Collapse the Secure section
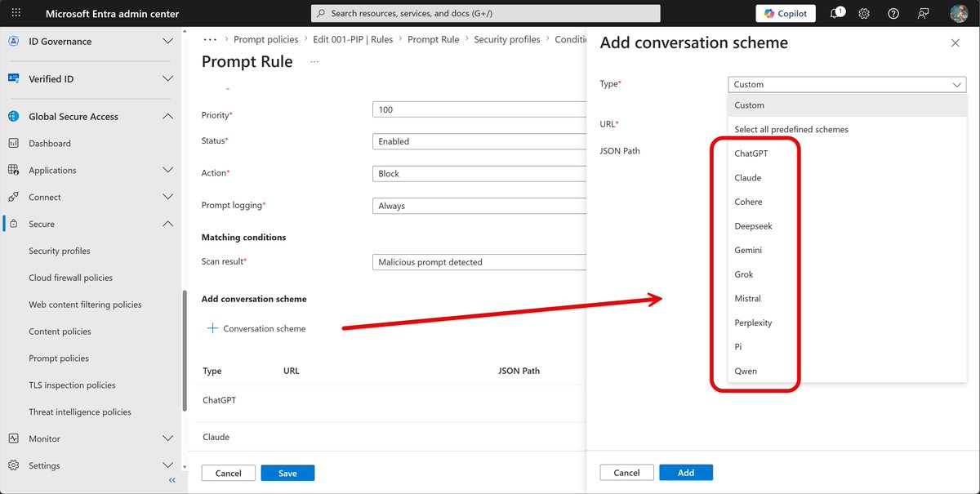 point(167,224)
